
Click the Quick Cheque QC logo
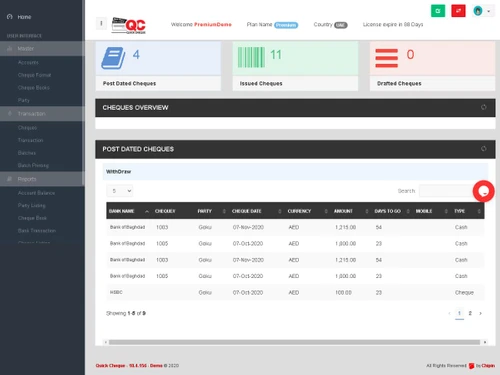[x=129, y=25]
